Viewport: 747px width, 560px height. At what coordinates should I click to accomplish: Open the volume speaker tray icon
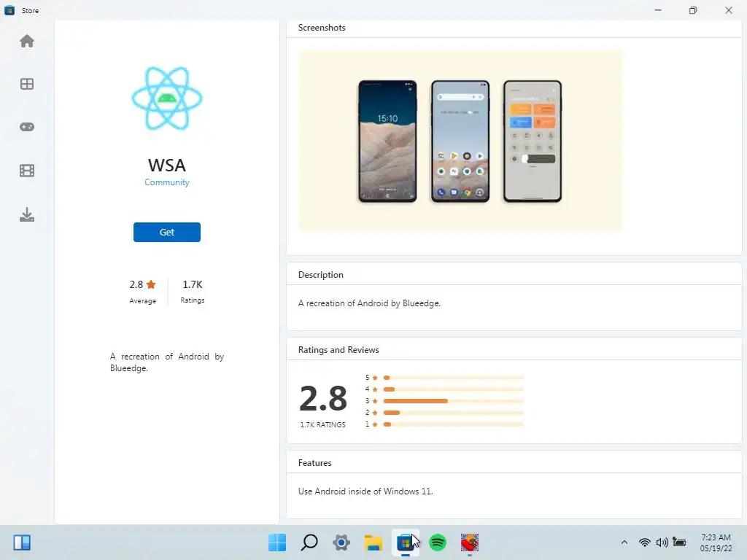(x=662, y=542)
